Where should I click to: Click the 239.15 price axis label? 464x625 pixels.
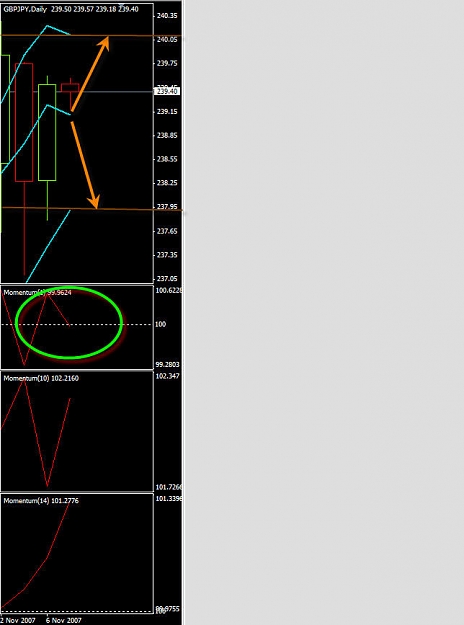pos(167,112)
